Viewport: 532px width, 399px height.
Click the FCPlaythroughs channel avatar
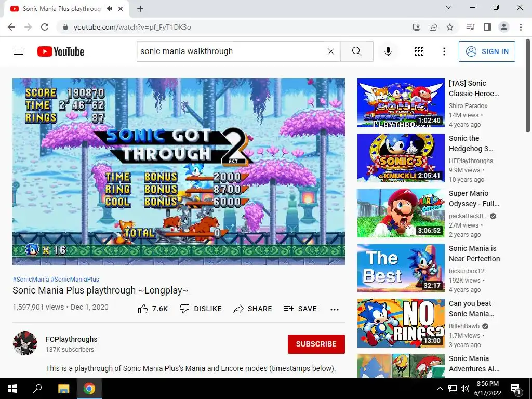coord(25,343)
